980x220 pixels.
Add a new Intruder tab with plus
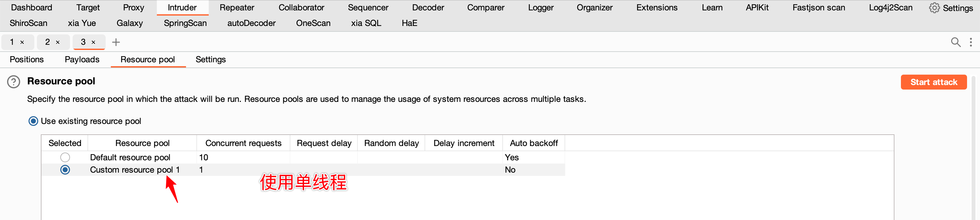coord(116,42)
